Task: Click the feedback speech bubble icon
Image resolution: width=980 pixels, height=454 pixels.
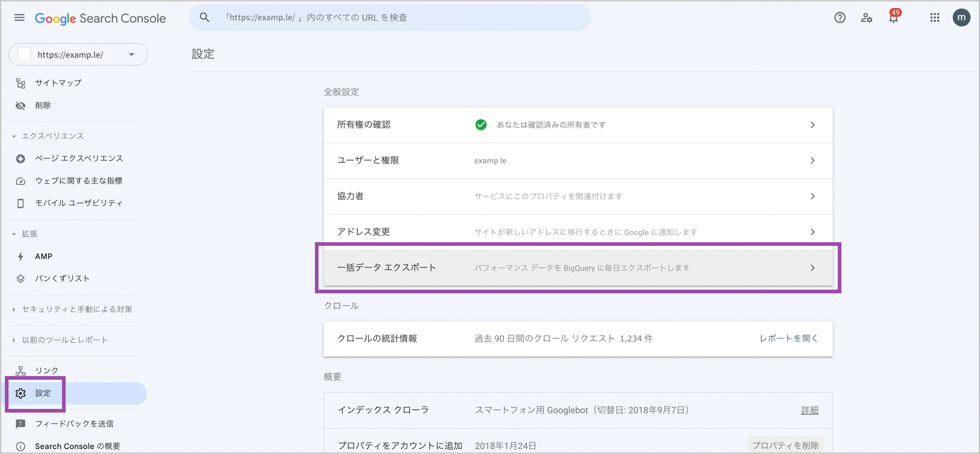Action: [21, 424]
